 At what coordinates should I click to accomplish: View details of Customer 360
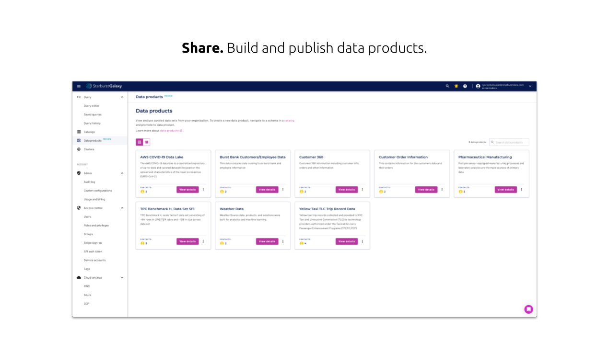pyautogui.click(x=347, y=190)
